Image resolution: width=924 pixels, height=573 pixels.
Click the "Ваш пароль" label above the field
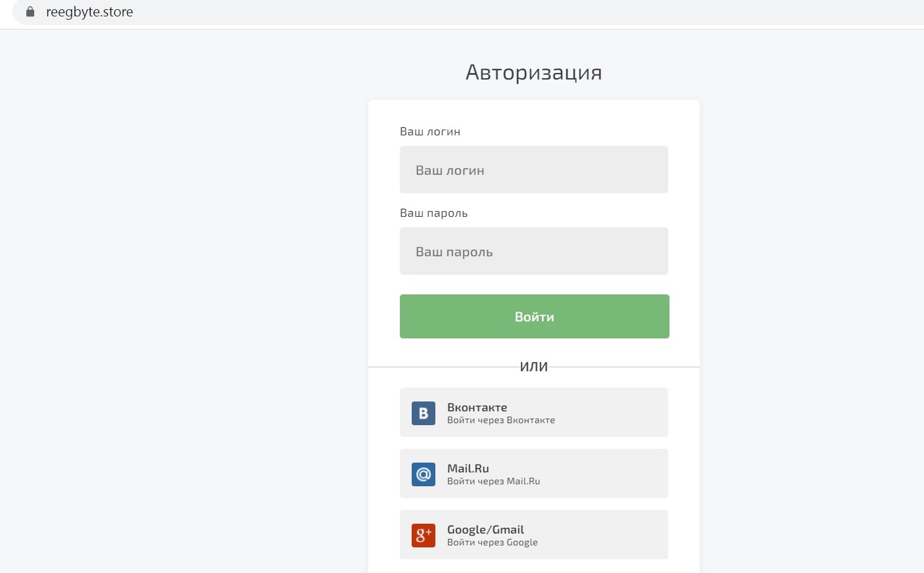click(x=434, y=213)
